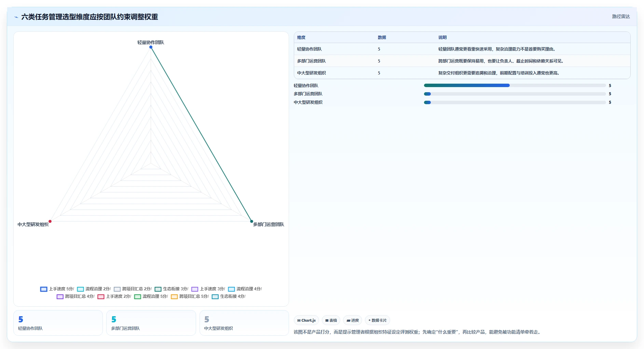Click the description starting 轻量团队通常更看重快速采用
Viewport: 644px width, 349px height.
[x=497, y=49]
